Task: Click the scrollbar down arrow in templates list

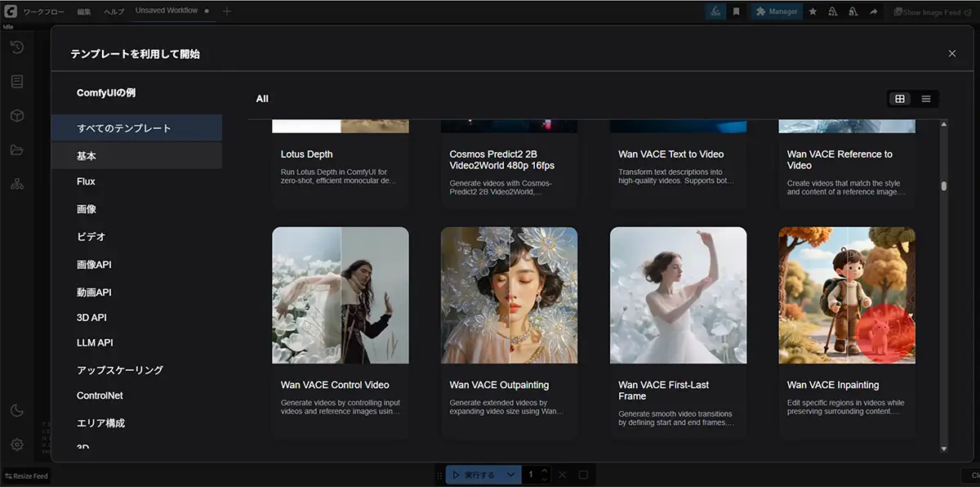Action: (x=944, y=449)
